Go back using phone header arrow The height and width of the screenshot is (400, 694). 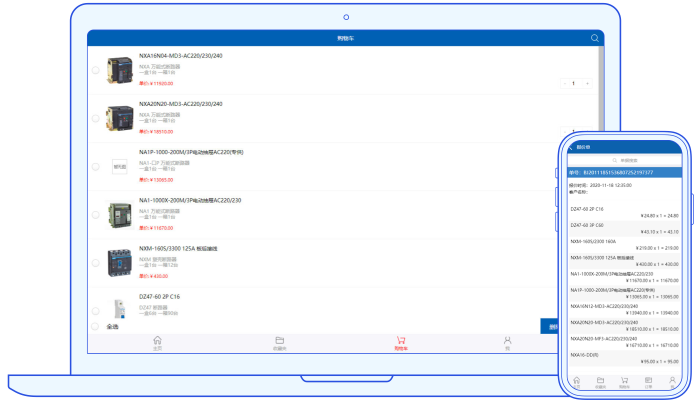pos(571,147)
